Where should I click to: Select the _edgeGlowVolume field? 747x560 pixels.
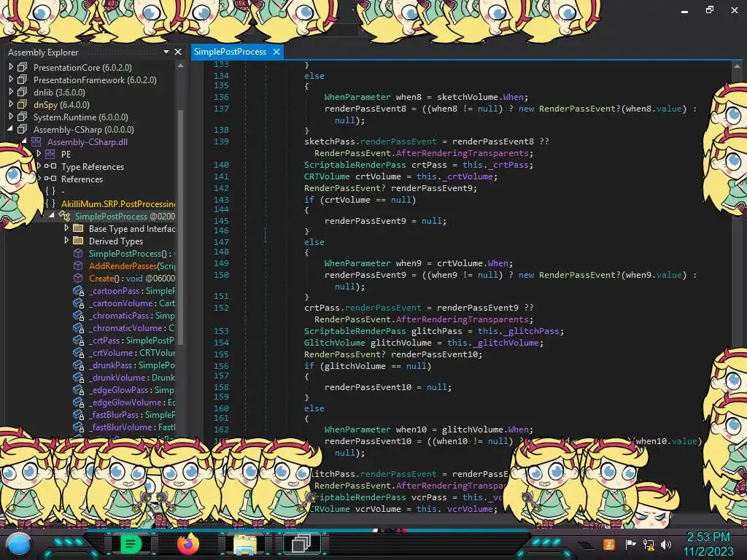point(131,402)
